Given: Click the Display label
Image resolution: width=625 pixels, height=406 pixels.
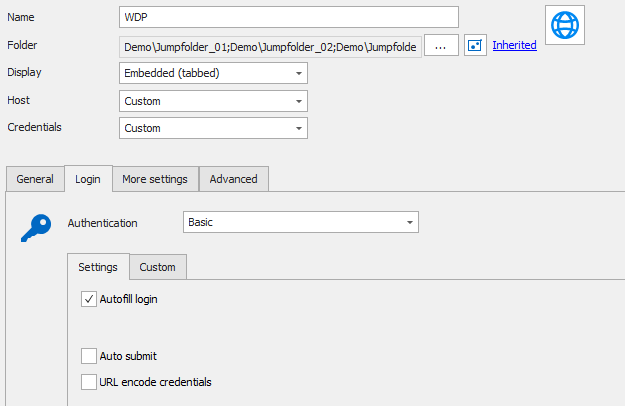Looking at the screenshot, I should [x=24, y=72].
